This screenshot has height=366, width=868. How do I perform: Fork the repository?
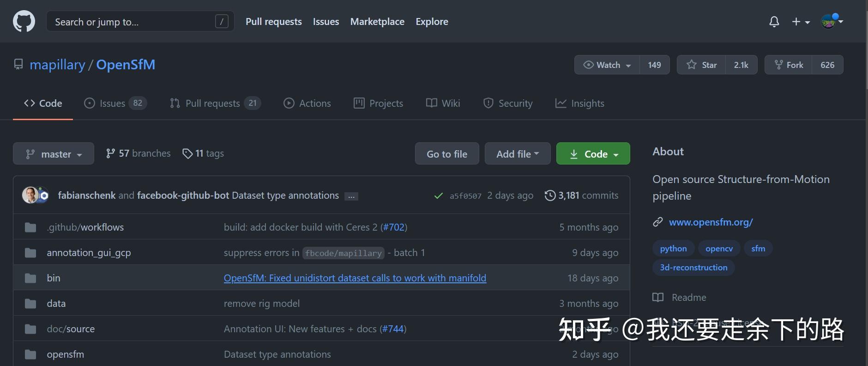pyautogui.click(x=789, y=65)
